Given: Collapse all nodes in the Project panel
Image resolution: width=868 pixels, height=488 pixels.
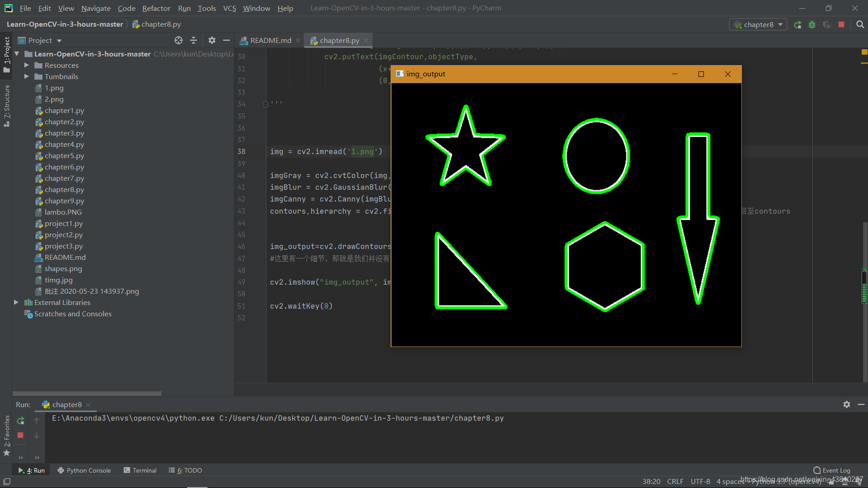Looking at the screenshot, I should 193,40.
